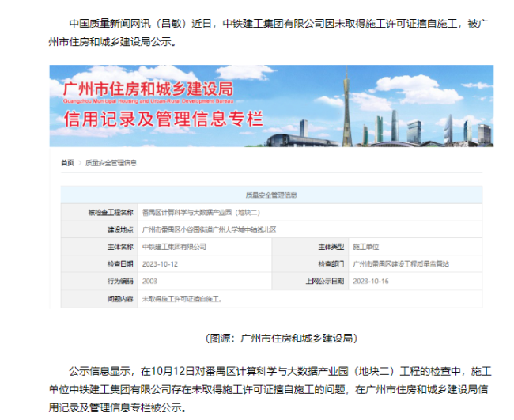Click the 被检查工程名称 row label
Screen dimensions: 514x420
110,212
